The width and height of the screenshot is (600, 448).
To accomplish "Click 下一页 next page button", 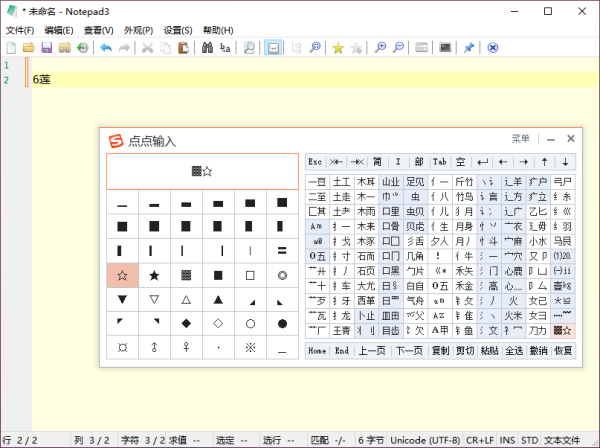I will pyautogui.click(x=409, y=351).
